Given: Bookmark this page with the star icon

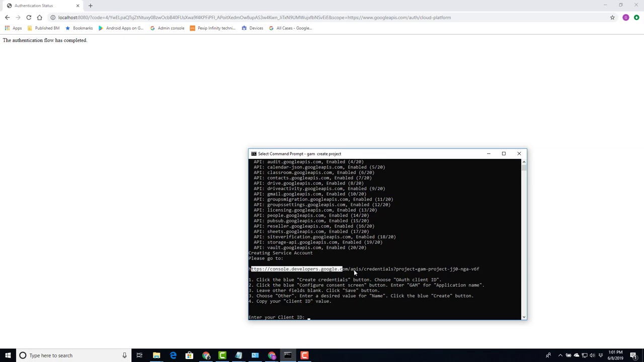Looking at the screenshot, I should tap(612, 18).
